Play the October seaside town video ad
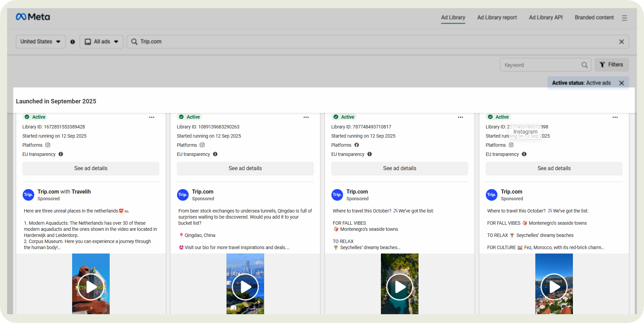The height and width of the screenshot is (323, 644). (554, 287)
